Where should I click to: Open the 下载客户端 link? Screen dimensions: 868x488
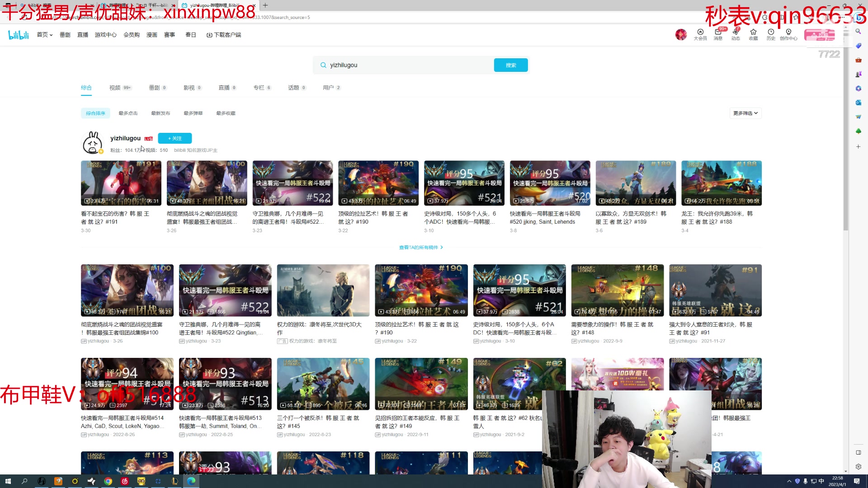click(x=224, y=35)
